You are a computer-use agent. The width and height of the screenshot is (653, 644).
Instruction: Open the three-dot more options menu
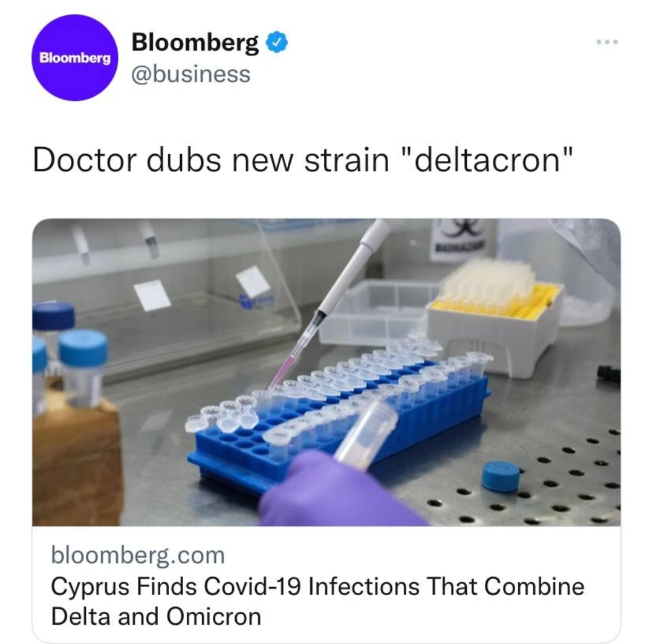(607, 42)
